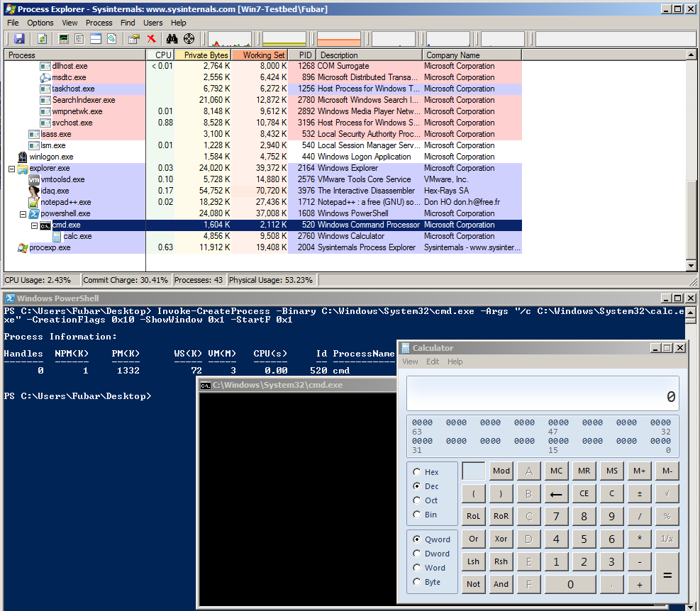
Task: Toggle the process tree view icon
Action: (x=79, y=39)
